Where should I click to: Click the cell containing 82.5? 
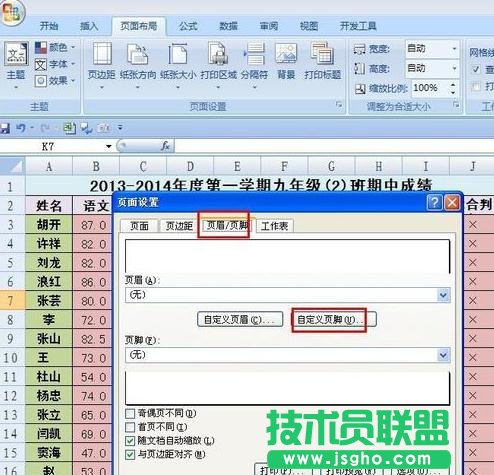92,339
